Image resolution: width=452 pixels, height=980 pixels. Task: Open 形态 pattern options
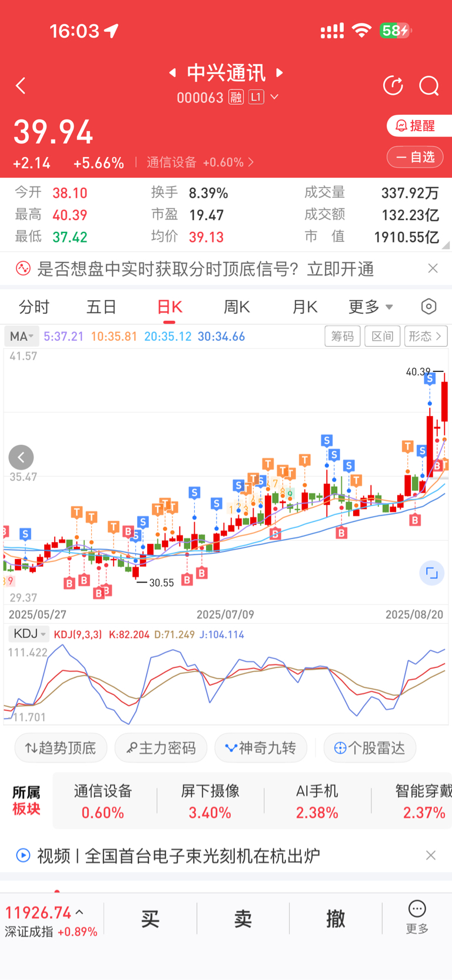426,336
